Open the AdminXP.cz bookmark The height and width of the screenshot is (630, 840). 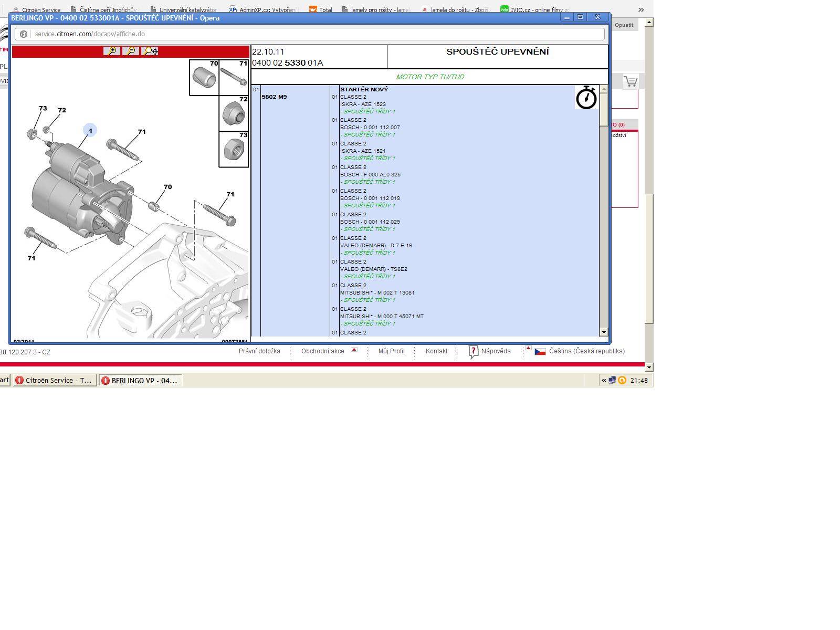point(262,9)
